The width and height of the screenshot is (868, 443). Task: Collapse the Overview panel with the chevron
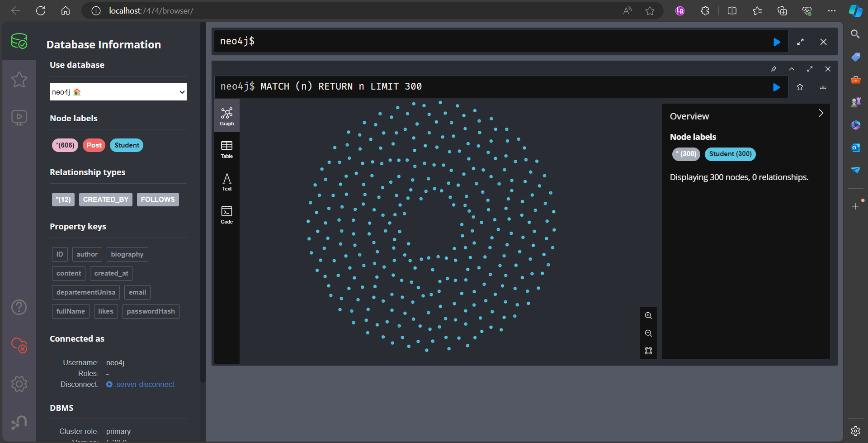821,113
